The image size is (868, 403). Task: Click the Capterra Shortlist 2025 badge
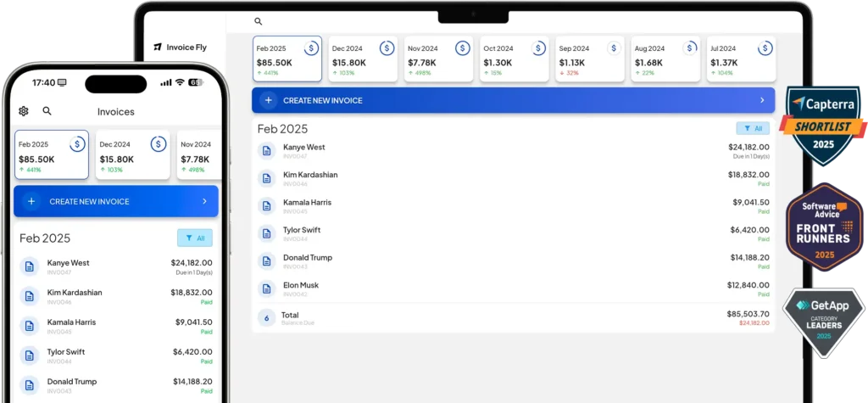[x=823, y=126]
